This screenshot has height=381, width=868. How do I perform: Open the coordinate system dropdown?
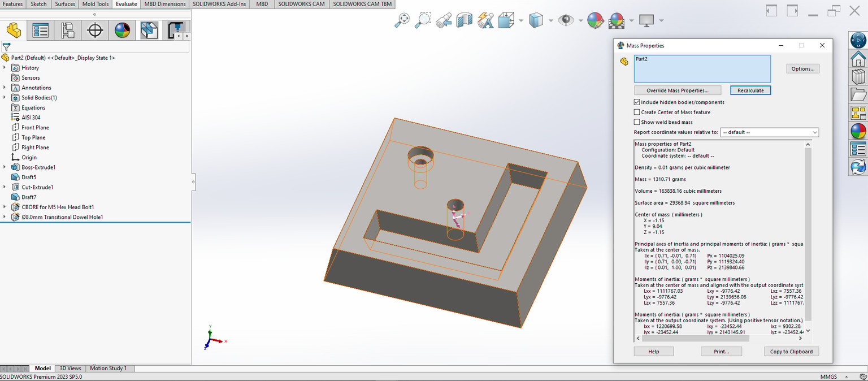(769, 132)
